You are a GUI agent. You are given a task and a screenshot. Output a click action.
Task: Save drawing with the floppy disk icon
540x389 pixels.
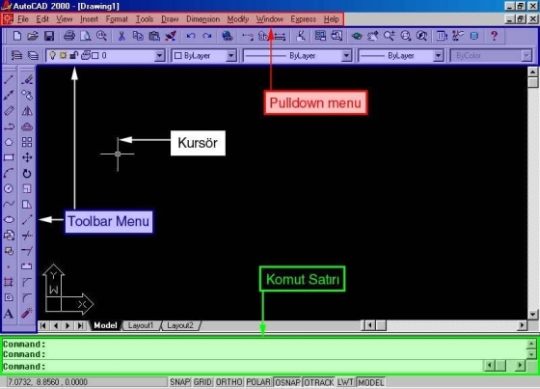[x=49, y=36]
